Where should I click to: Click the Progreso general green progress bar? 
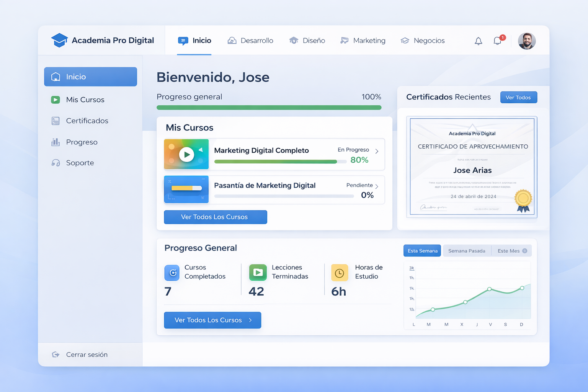269,108
